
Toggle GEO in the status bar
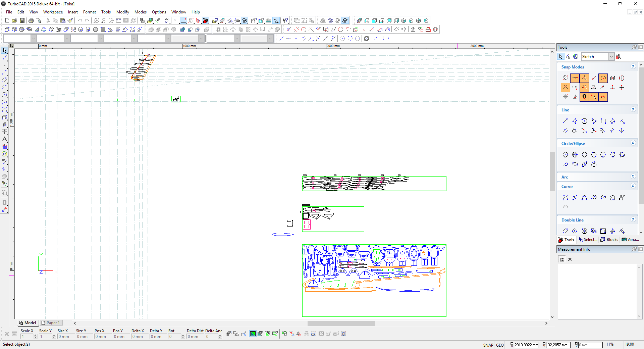pyautogui.click(x=500, y=345)
